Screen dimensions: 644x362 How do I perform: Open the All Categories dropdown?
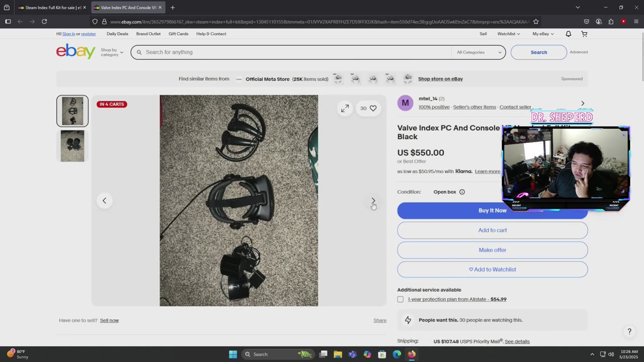pos(479,52)
